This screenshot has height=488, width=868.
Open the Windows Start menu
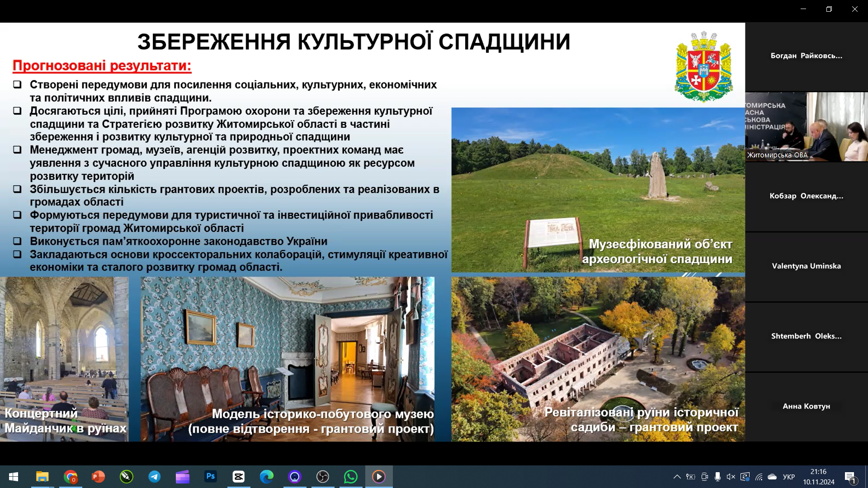coord(14,477)
